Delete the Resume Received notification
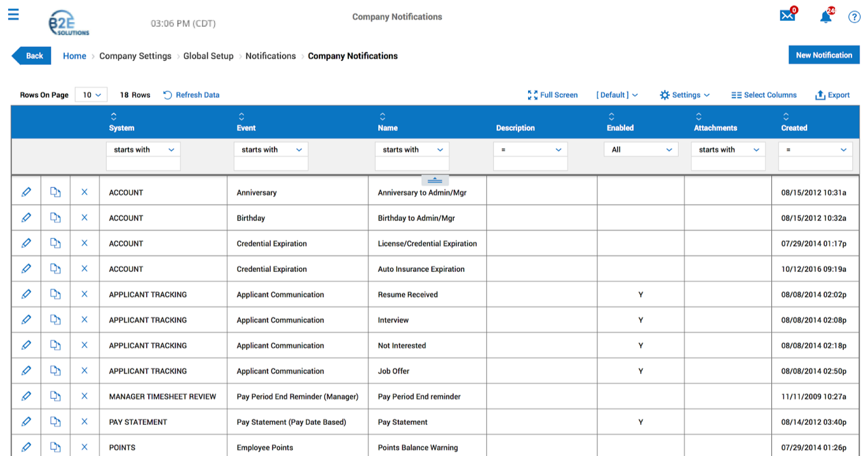Image resolution: width=868 pixels, height=456 pixels. pos(85,294)
